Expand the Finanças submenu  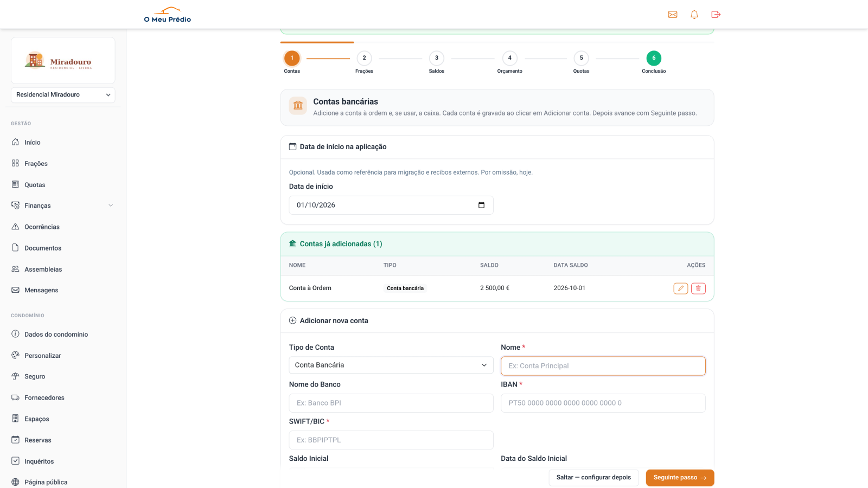pos(63,206)
